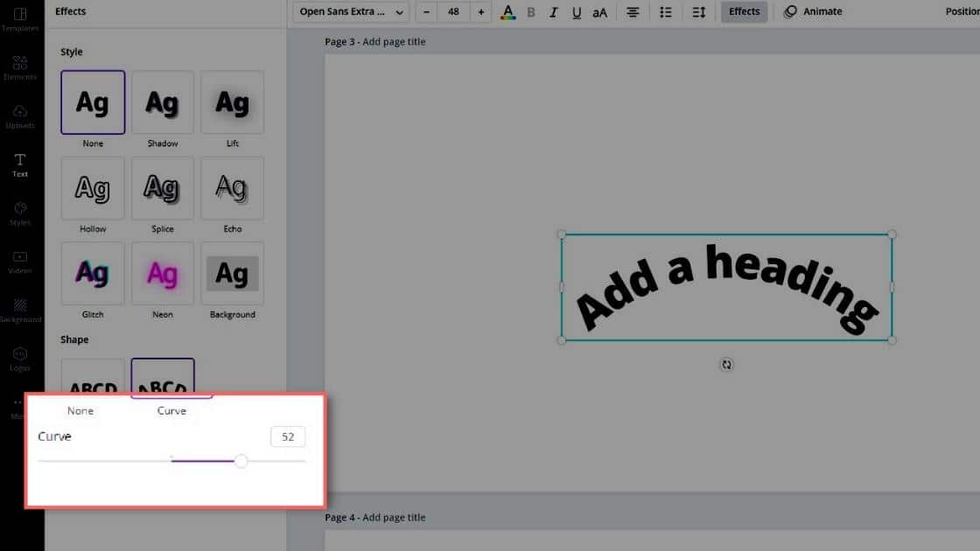Viewport: 980px width, 551px height.
Task: Open the Position menu
Action: tap(962, 11)
